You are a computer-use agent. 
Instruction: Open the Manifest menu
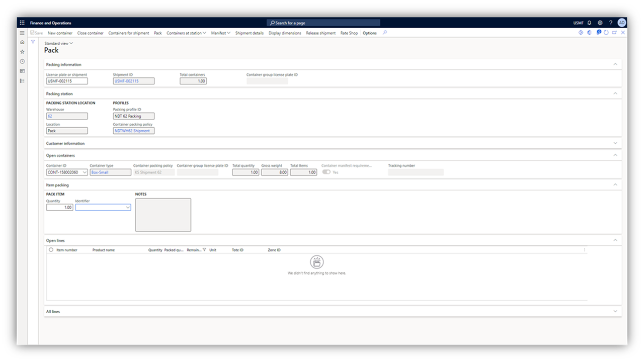pyautogui.click(x=220, y=33)
